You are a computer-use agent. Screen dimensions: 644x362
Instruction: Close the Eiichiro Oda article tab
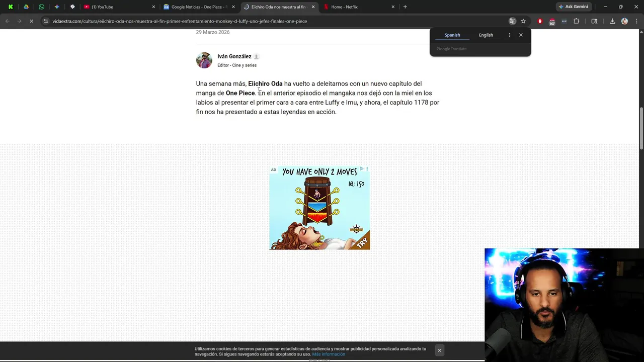click(x=313, y=7)
